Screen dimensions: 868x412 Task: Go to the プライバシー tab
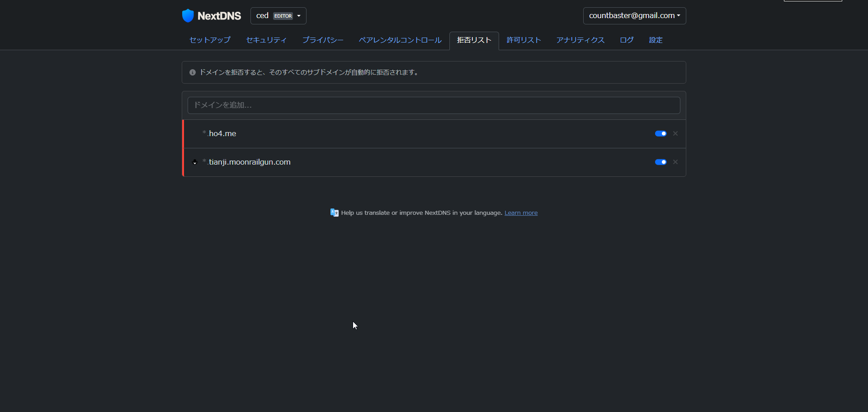click(323, 40)
